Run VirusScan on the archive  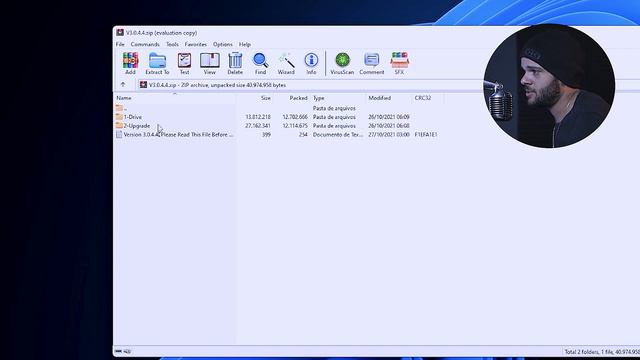[x=342, y=63]
